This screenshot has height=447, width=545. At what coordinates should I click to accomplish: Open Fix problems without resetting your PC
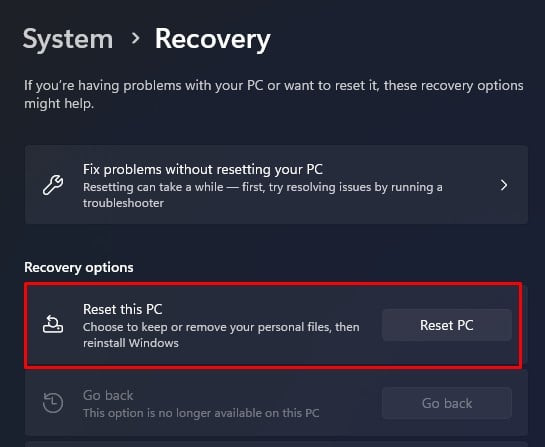(276, 185)
